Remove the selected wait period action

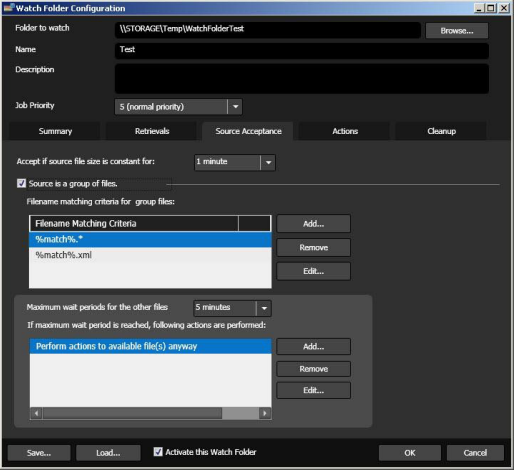click(x=313, y=369)
